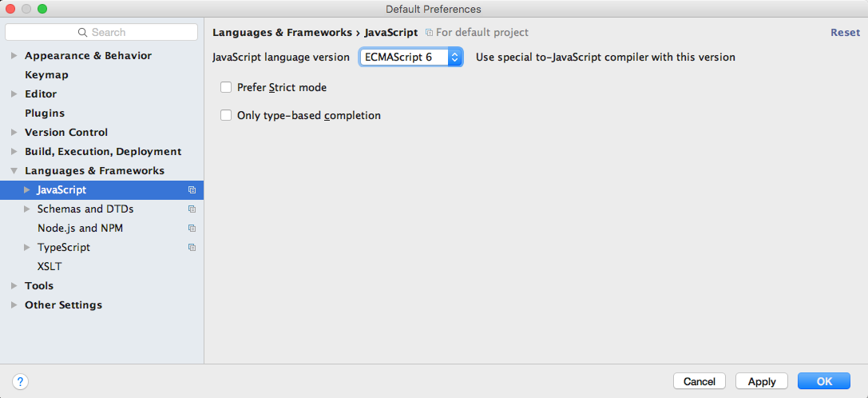Click the copy icon beside Schemas and DTDs

pyautogui.click(x=192, y=209)
